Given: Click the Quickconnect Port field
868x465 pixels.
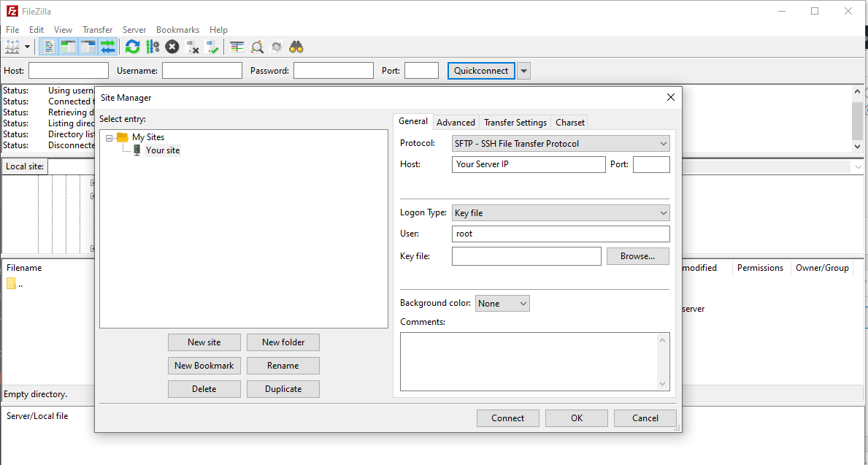Looking at the screenshot, I should [421, 71].
